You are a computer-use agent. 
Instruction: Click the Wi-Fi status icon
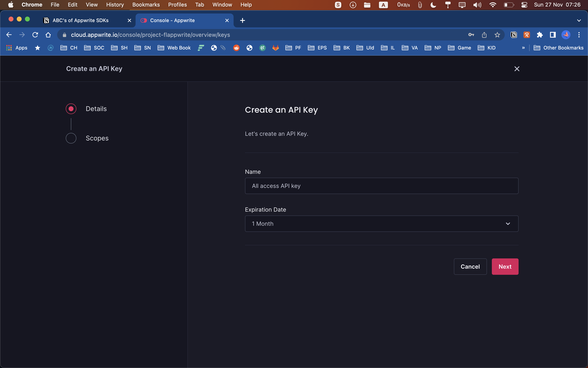(493, 5)
